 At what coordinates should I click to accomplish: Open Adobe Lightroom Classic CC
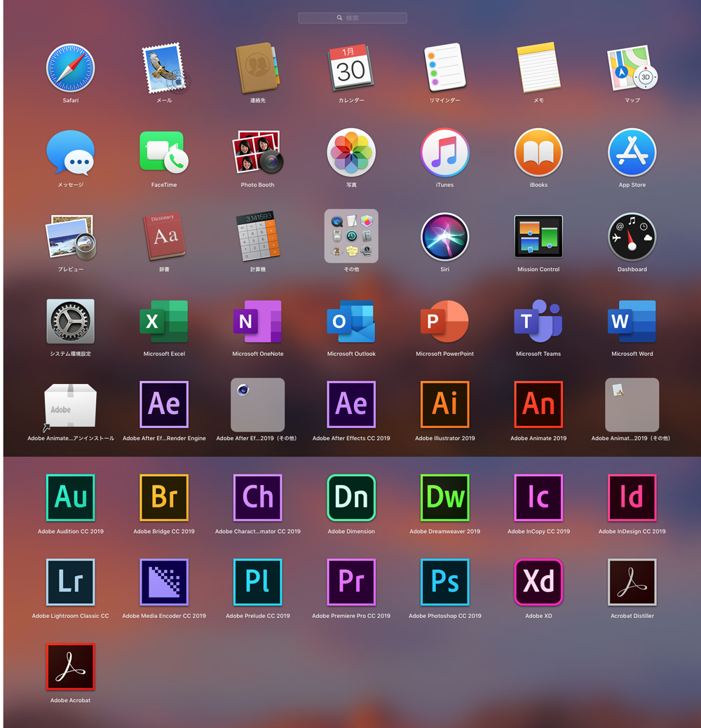70,582
